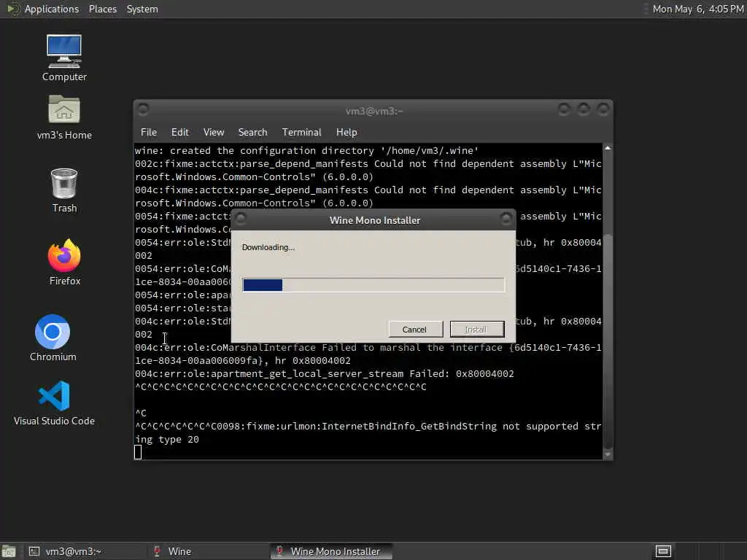Click the terminal window menu button in title bar
Viewport: 747px width, 560px height.
tap(143, 109)
